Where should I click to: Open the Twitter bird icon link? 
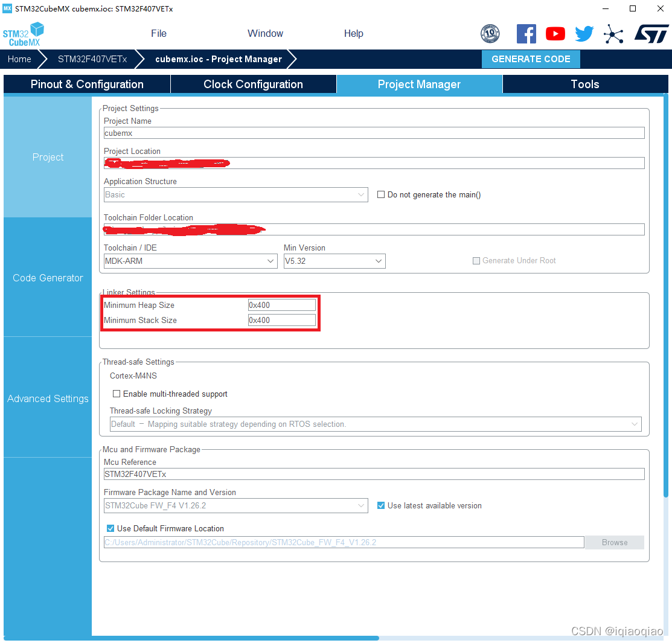click(584, 33)
